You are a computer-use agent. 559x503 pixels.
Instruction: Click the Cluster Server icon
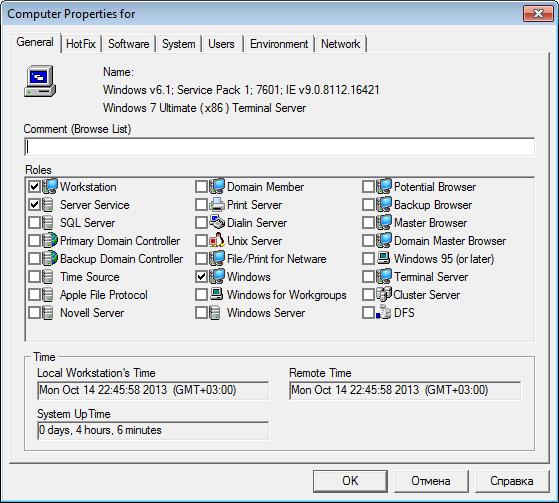384,295
